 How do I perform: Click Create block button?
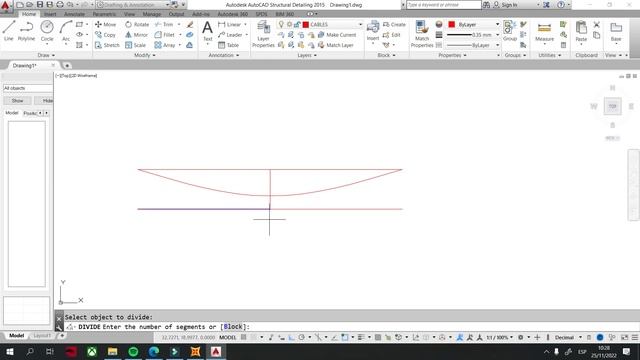click(x=394, y=24)
